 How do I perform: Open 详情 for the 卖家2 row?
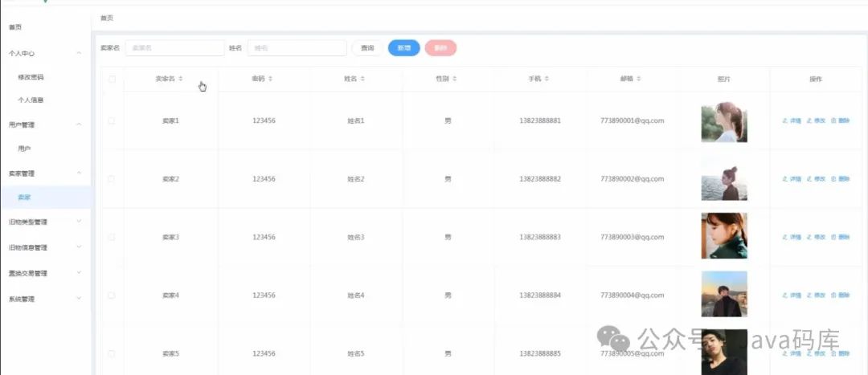click(x=792, y=178)
